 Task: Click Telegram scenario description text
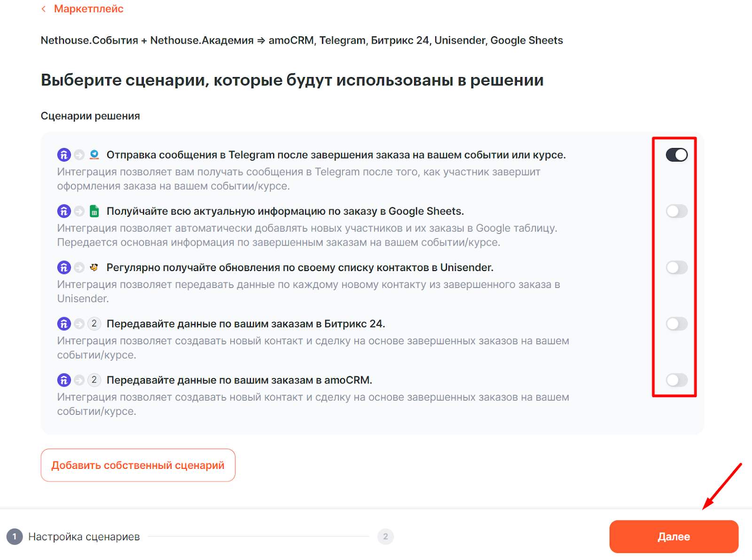point(299,179)
